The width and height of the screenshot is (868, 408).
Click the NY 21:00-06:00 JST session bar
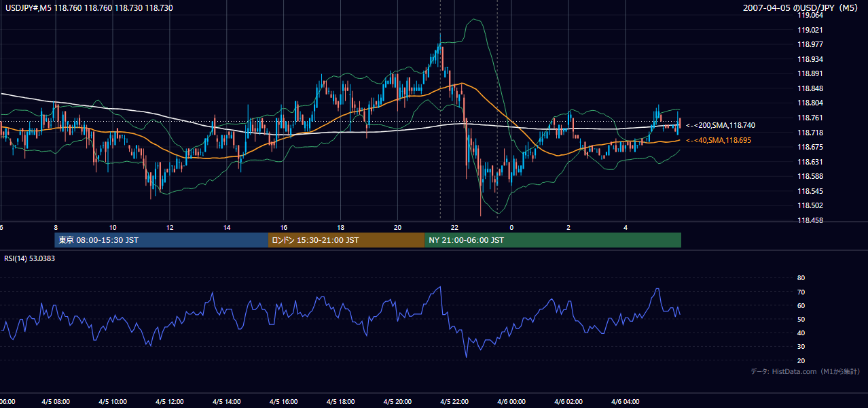click(553, 240)
